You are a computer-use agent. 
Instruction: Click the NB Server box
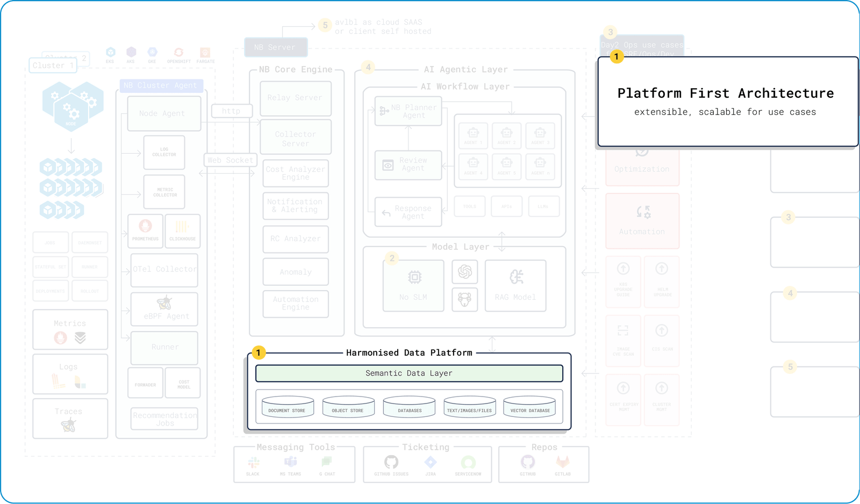pyautogui.click(x=276, y=47)
